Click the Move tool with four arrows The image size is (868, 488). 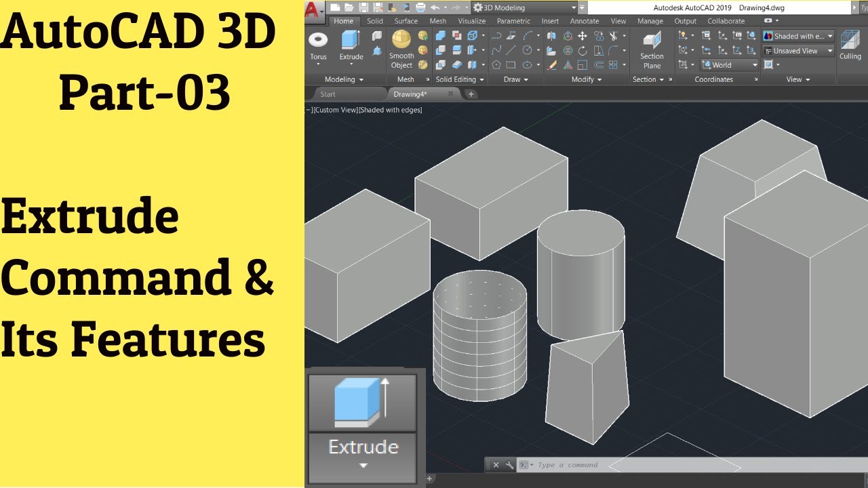pos(583,35)
